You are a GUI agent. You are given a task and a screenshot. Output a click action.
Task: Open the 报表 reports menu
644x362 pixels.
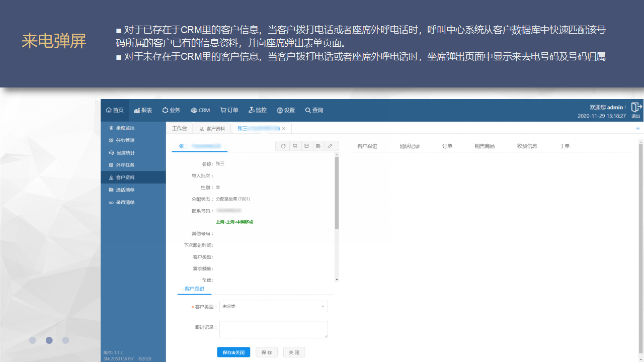143,110
